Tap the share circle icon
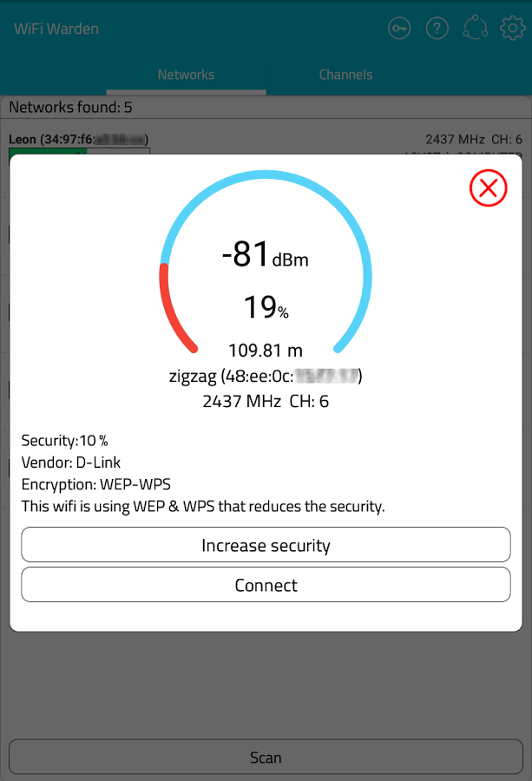Screen dimensions: 532x781 (x=476, y=28)
